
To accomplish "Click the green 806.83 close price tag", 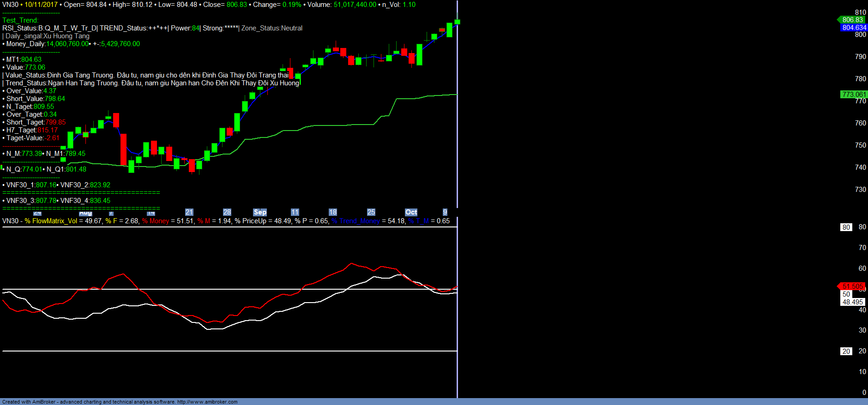I will 852,20.
